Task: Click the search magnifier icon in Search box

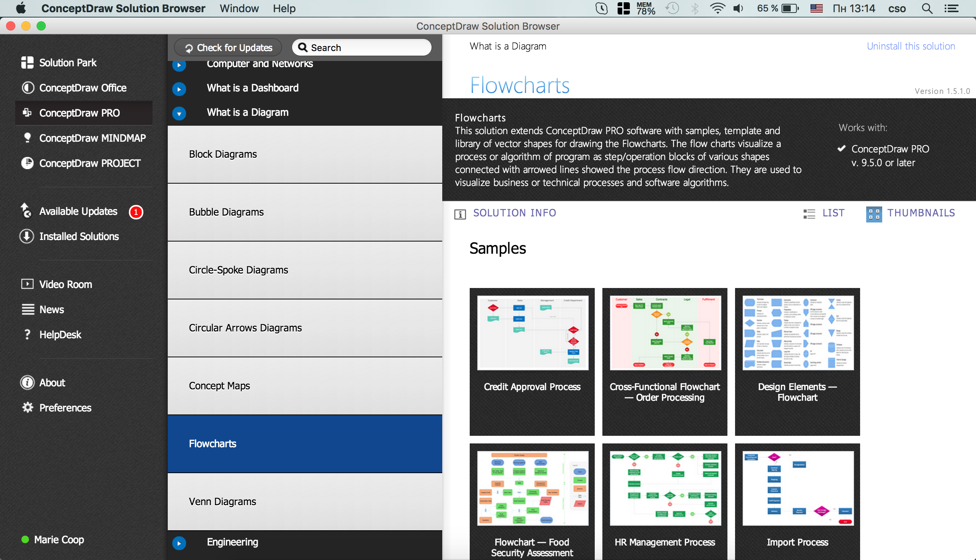Action: coord(303,47)
